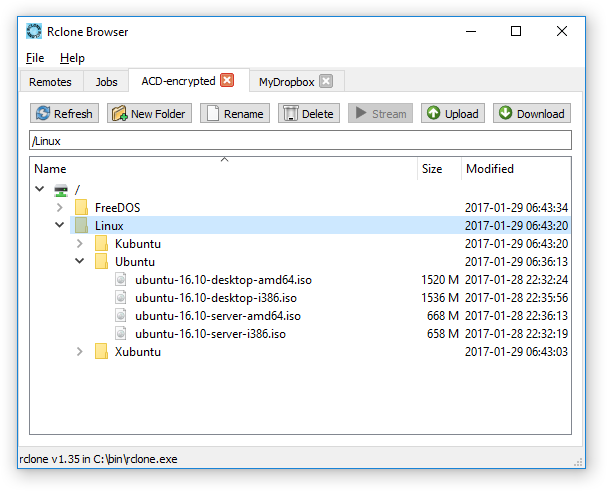
Task: Click the Delete button
Action: 309,113
